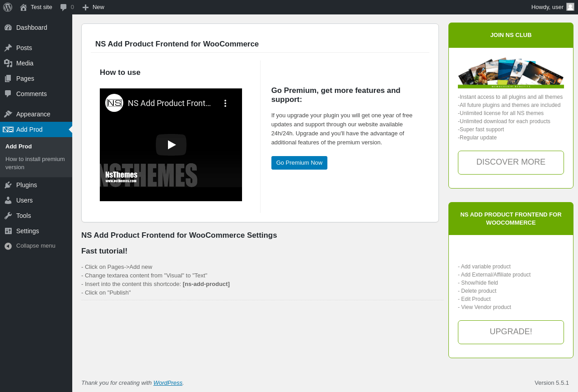The height and width of the screenshot is (392, 578).
Task: Open the video's three-dot options menu
Action: (x=225, y=103)
